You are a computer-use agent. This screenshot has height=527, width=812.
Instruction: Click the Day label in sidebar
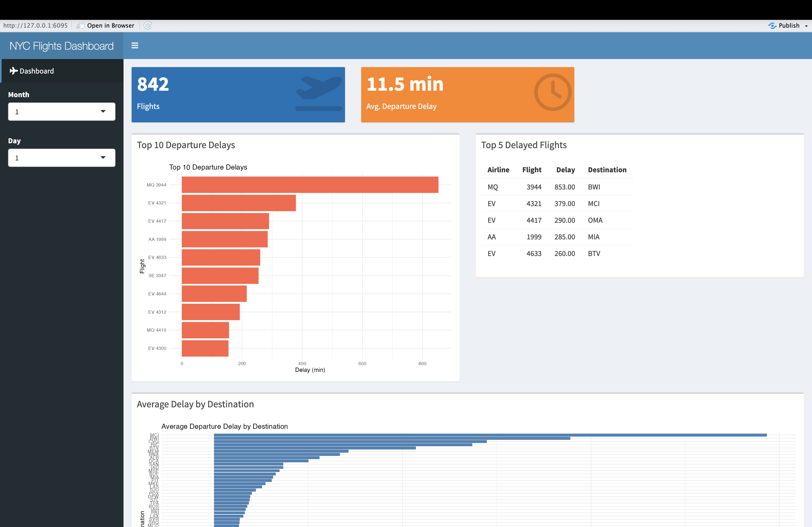[x=14, y=141]
